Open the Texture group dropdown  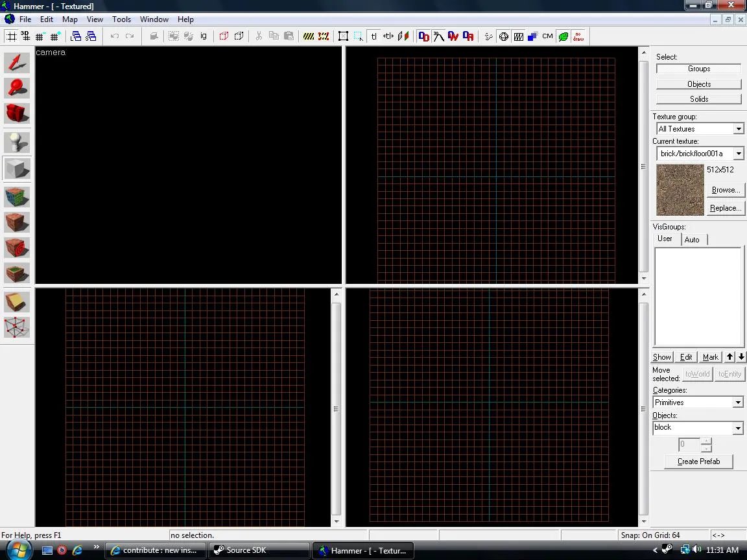(x=738, y=129)
